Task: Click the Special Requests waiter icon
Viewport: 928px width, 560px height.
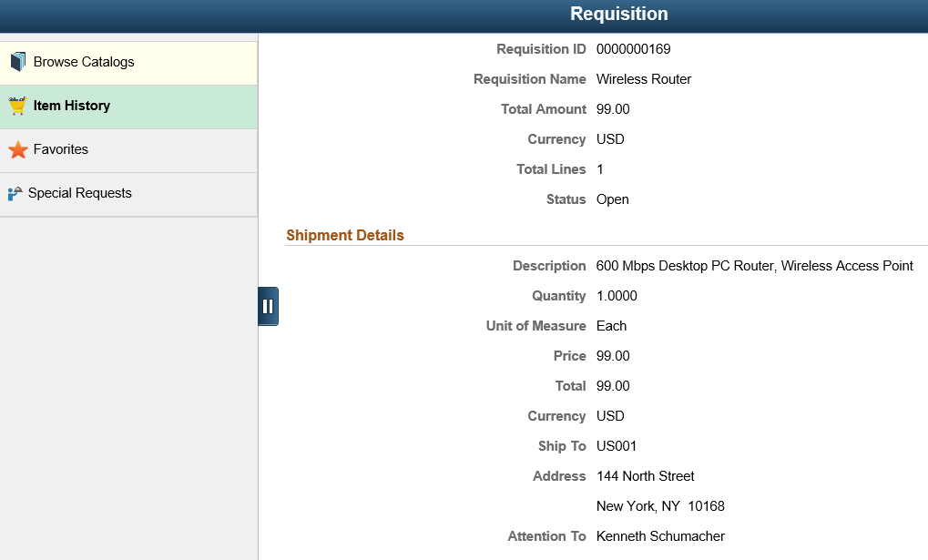Action: pos(15,194)
